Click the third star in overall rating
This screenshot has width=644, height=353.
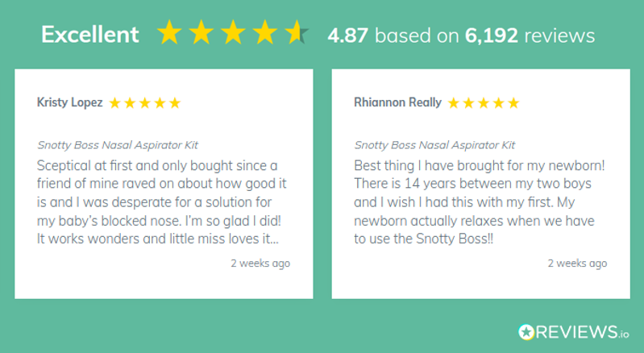coord(233,33)
